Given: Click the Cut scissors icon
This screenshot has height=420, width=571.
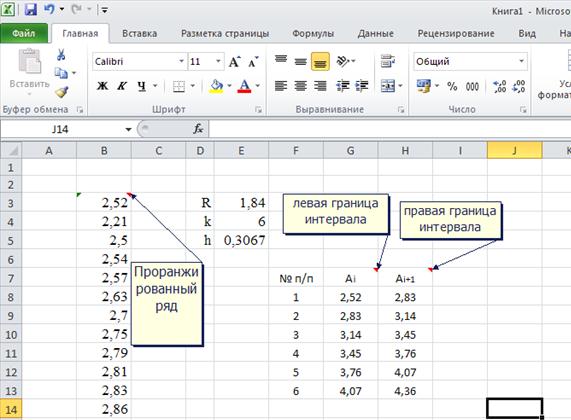Looking at the screenshot, I should [61, 55].
